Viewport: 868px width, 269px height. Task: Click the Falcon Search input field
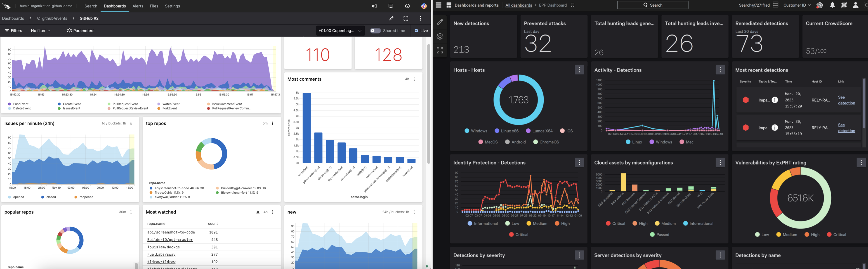click(x=653, y=5)
